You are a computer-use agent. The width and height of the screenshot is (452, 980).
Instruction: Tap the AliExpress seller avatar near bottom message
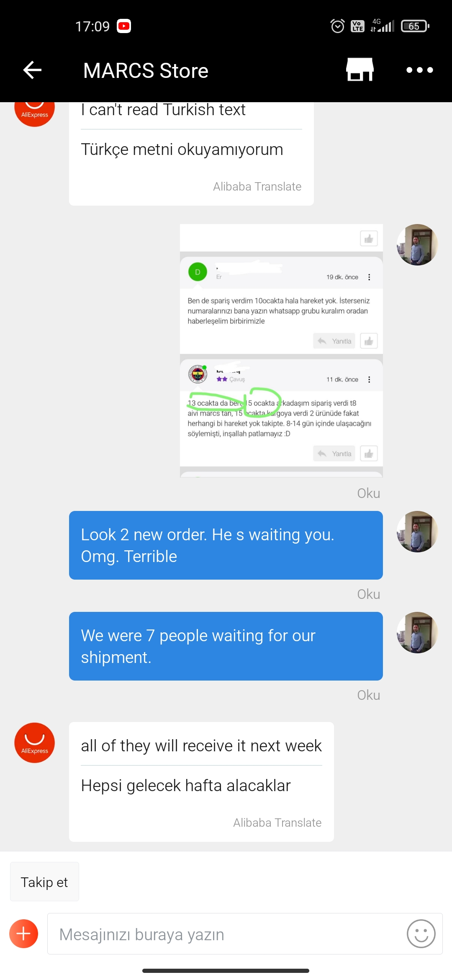[35, 743]
